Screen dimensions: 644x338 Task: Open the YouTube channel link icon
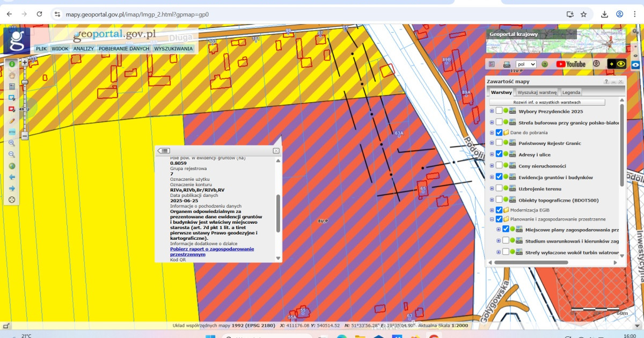pos(571,64)
